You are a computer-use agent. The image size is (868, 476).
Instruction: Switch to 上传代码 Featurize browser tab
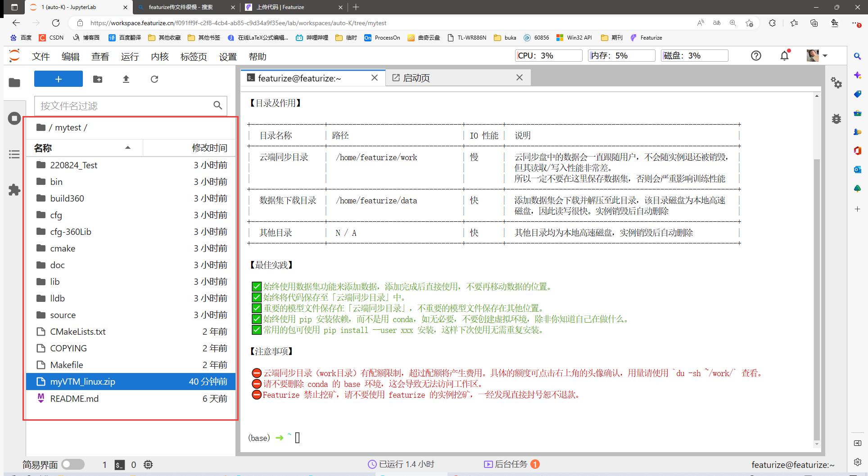click(294, 7)
